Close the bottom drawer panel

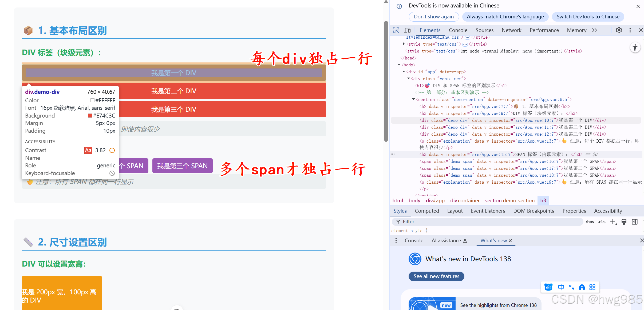(642, 240)
